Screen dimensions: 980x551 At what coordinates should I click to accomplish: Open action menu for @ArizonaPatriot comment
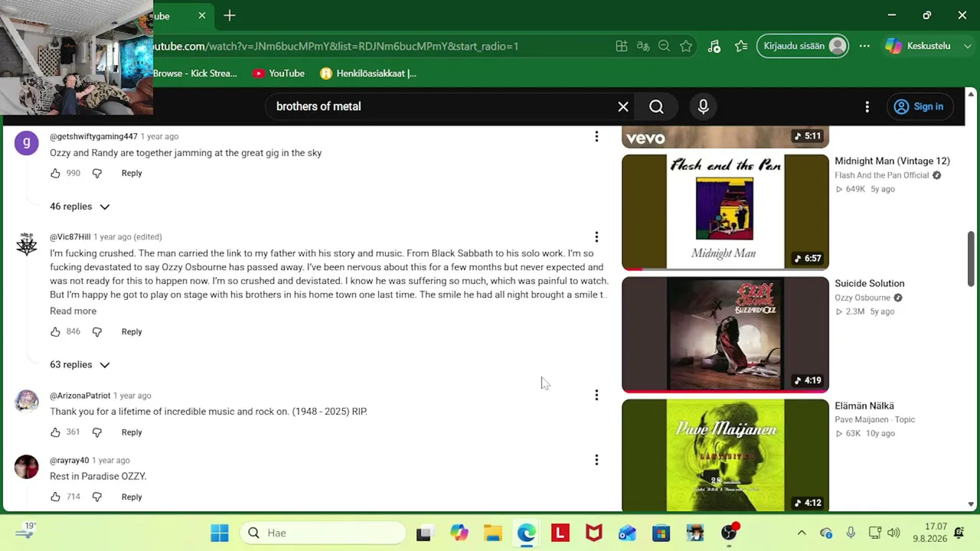click(x=596, y=395)
